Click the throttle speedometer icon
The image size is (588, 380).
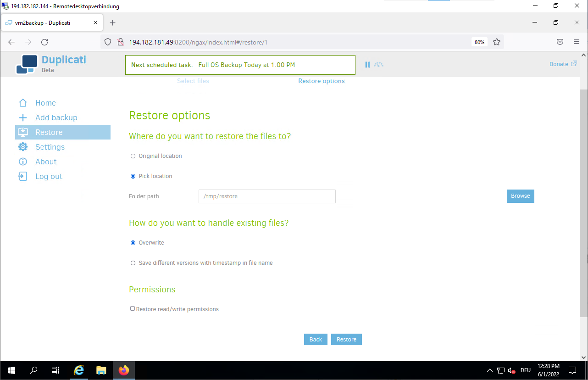click(378, 65)
